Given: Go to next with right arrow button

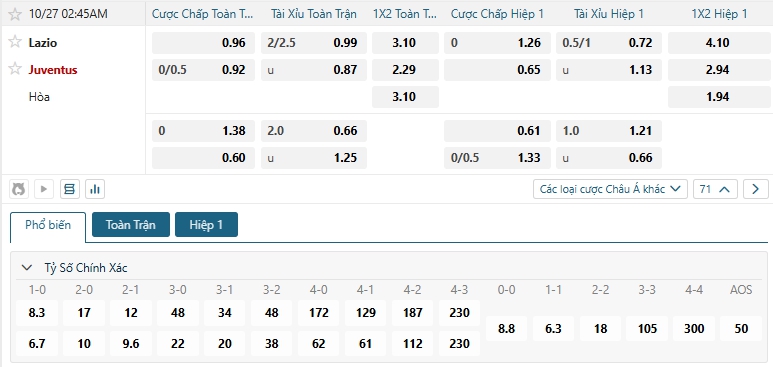Looking at the screenshot, I should pos(756,189).
